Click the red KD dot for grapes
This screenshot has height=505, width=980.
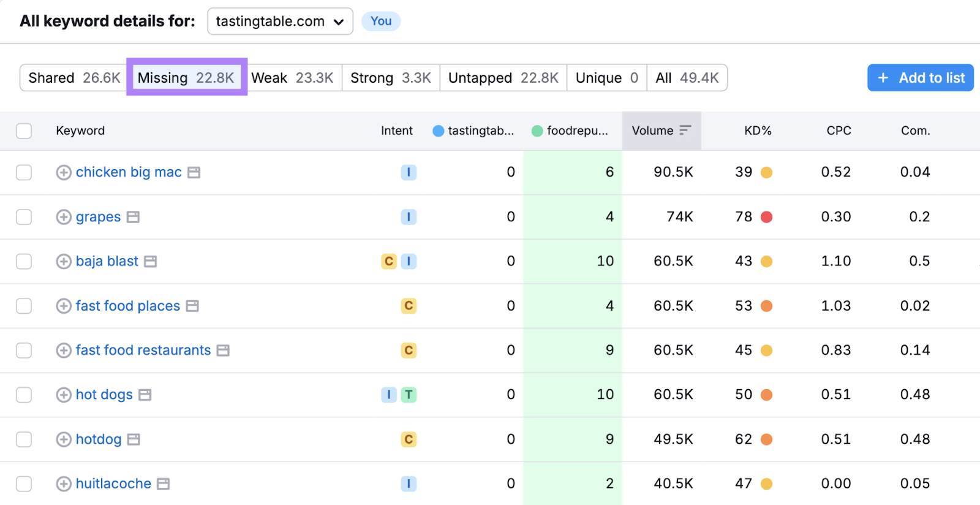click(766, 217)
